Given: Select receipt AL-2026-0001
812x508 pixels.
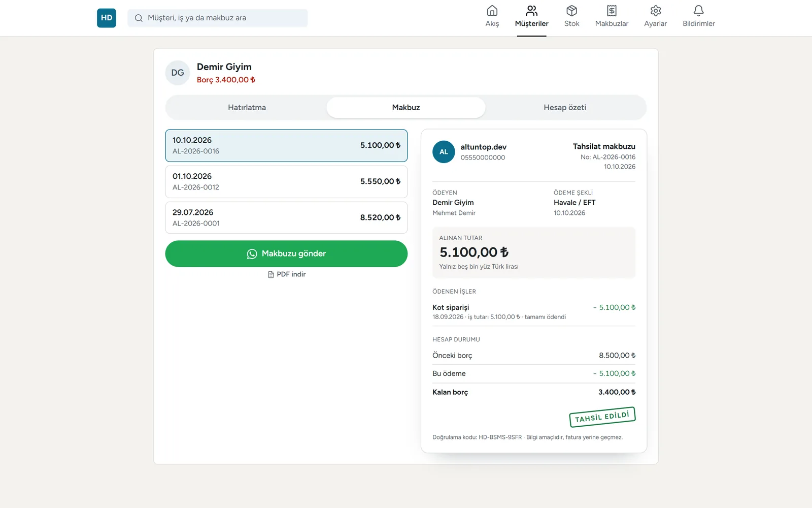Looking at the screenshot, I should [286, 217].
